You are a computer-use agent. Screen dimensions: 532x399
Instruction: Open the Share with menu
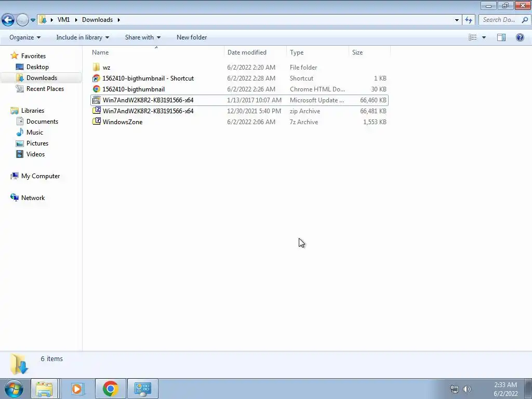(x=142, y=37)
